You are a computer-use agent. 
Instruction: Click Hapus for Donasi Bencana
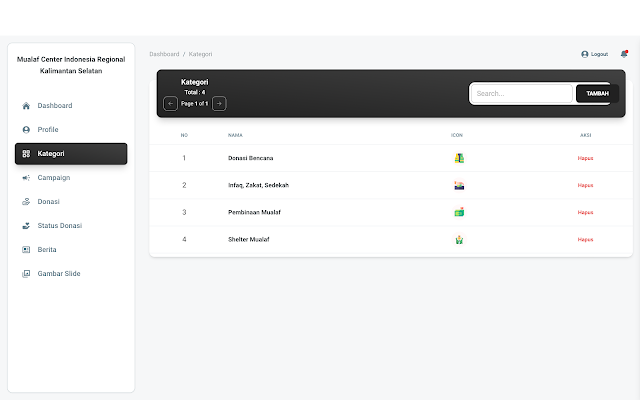pos(585,158)
